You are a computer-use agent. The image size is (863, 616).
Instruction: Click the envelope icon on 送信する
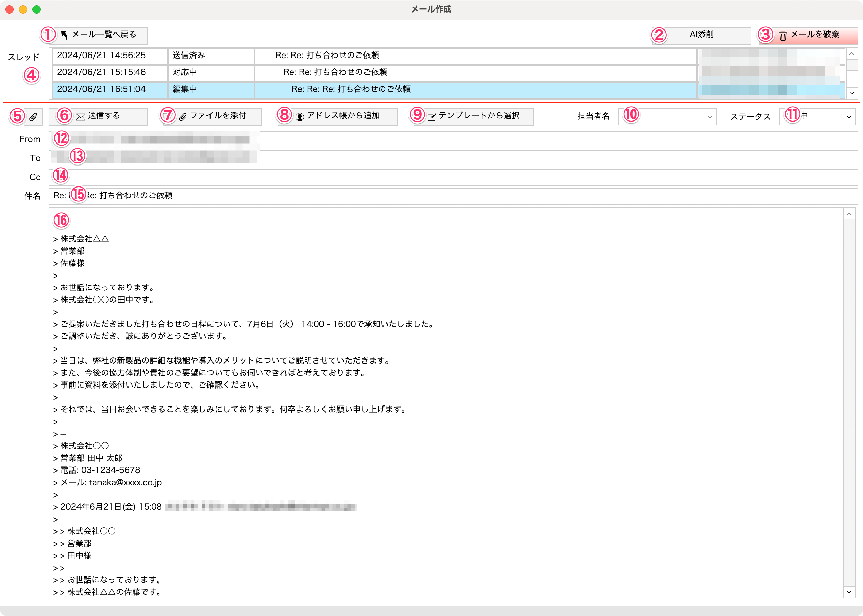81,117
